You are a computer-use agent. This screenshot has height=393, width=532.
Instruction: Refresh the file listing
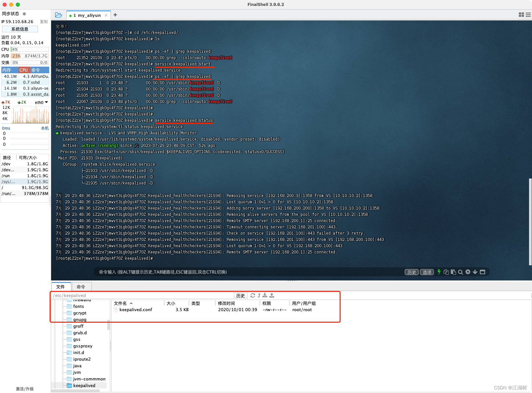tap(253, 295)
